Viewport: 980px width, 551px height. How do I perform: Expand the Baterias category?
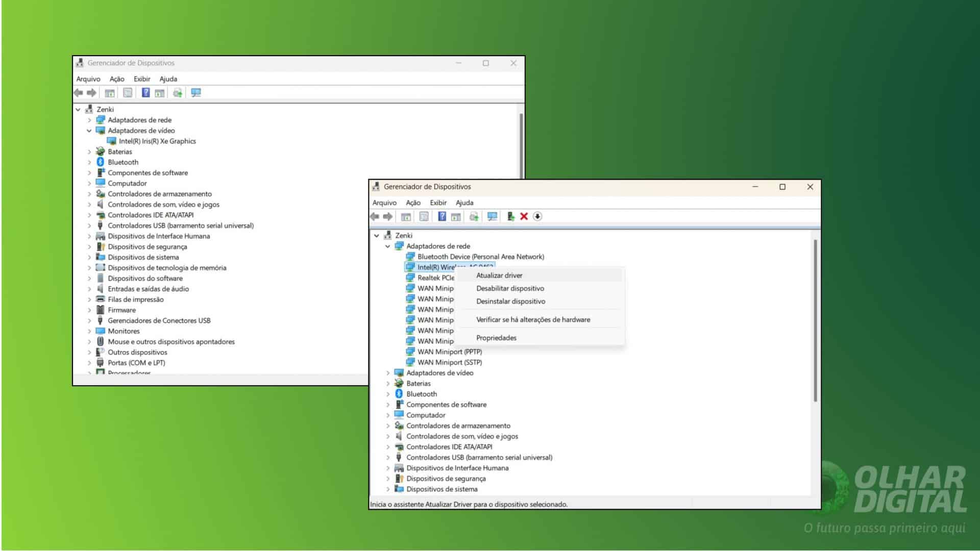pos(387,383)
